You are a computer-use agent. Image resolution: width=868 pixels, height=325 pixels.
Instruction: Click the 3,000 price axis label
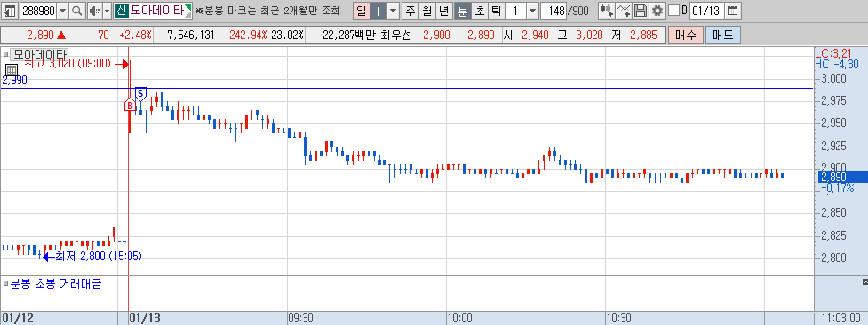(832, 79)
